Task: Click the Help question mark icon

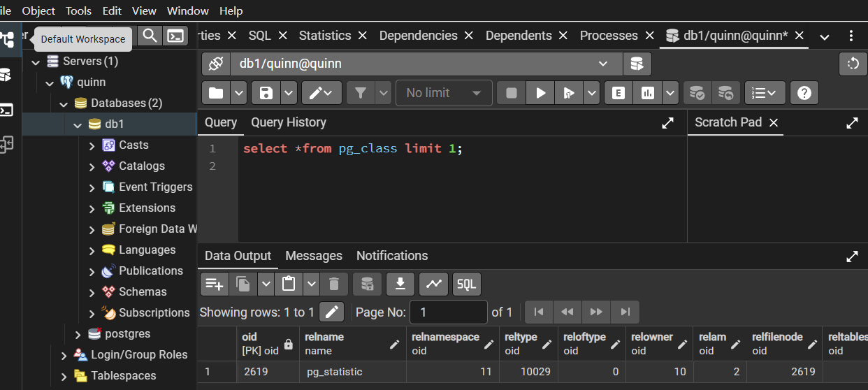Action: point(804,93)
